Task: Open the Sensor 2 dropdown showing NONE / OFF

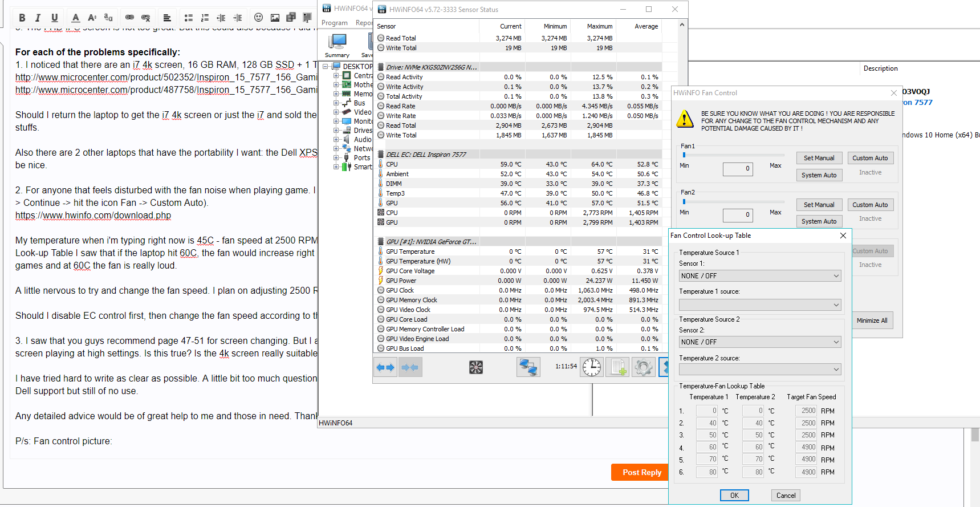Action: click(x=760, y=342)
